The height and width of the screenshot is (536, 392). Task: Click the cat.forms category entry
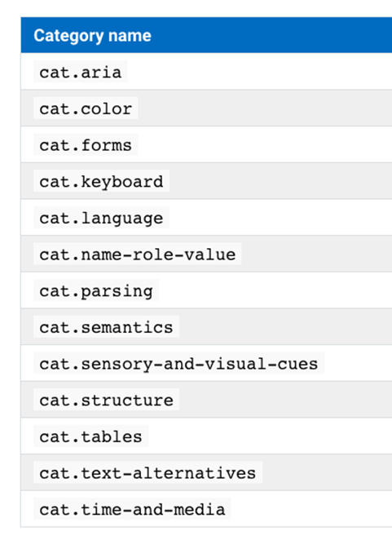86,144
